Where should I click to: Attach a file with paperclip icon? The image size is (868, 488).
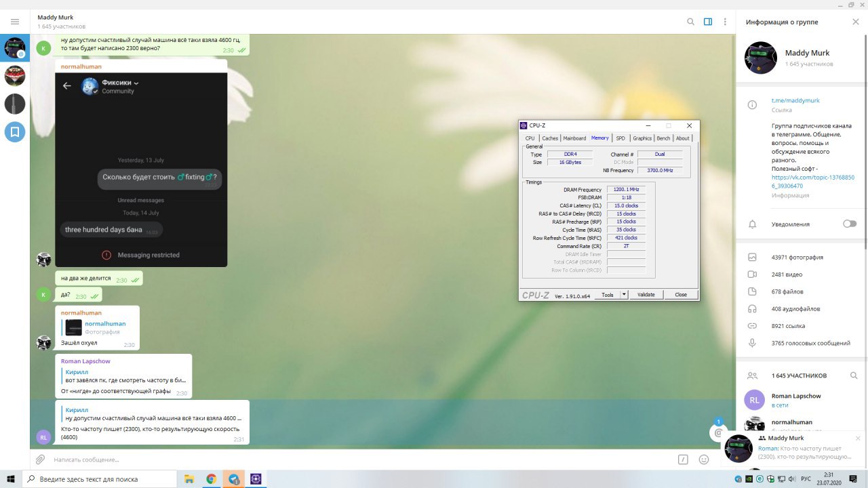41,460
